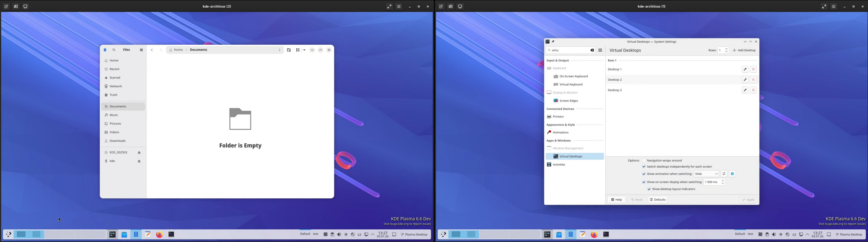Enable Navigation wraps around
This screenshot has height=242, width=868.
tap(644, 160)
